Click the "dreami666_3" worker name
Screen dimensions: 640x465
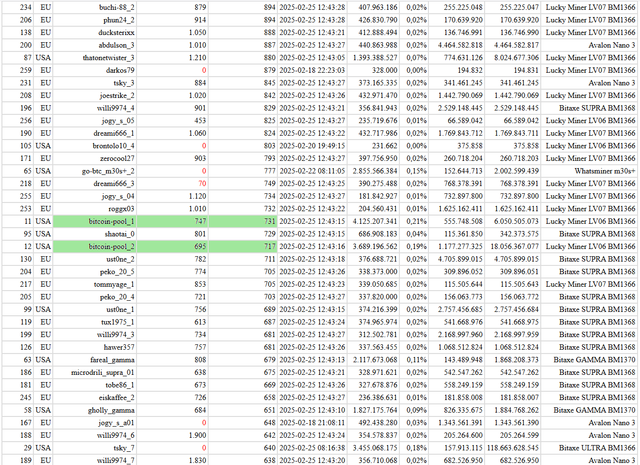coord(114,184)
